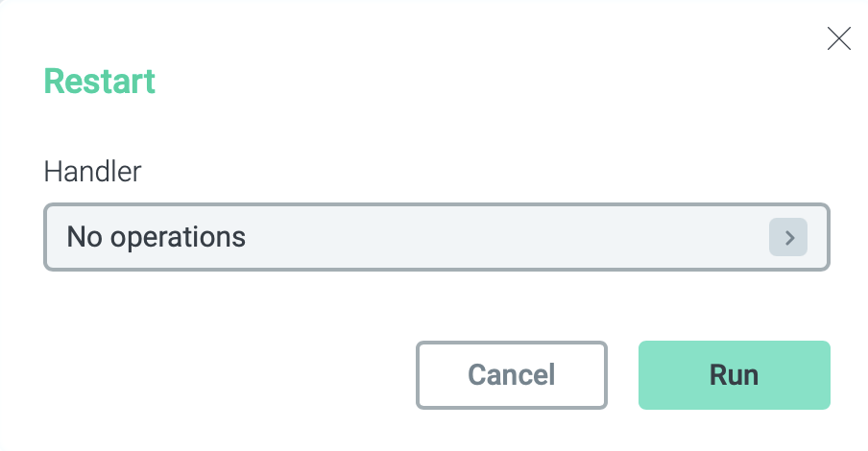Cancel the Restart operation
868x451 pixels.
(x=512, y=375)
